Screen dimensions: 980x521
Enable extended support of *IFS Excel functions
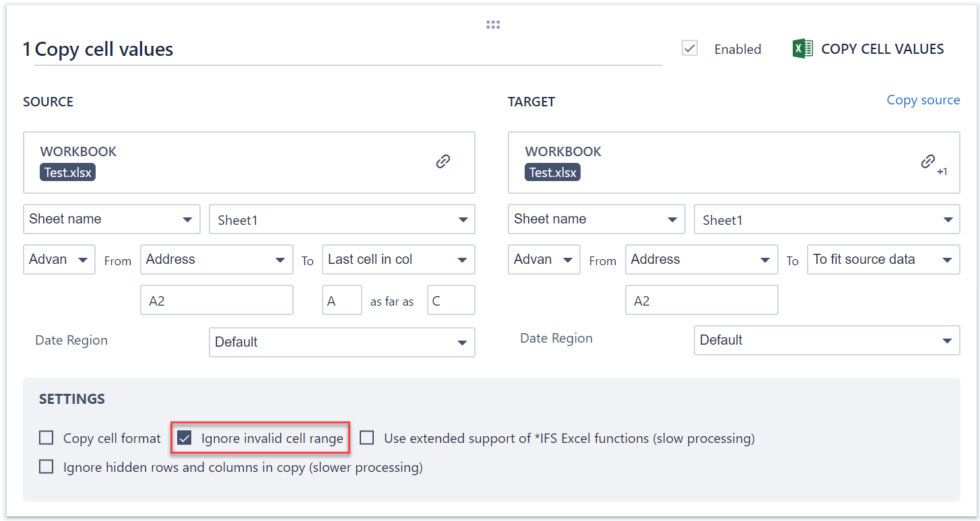[367, 438]
